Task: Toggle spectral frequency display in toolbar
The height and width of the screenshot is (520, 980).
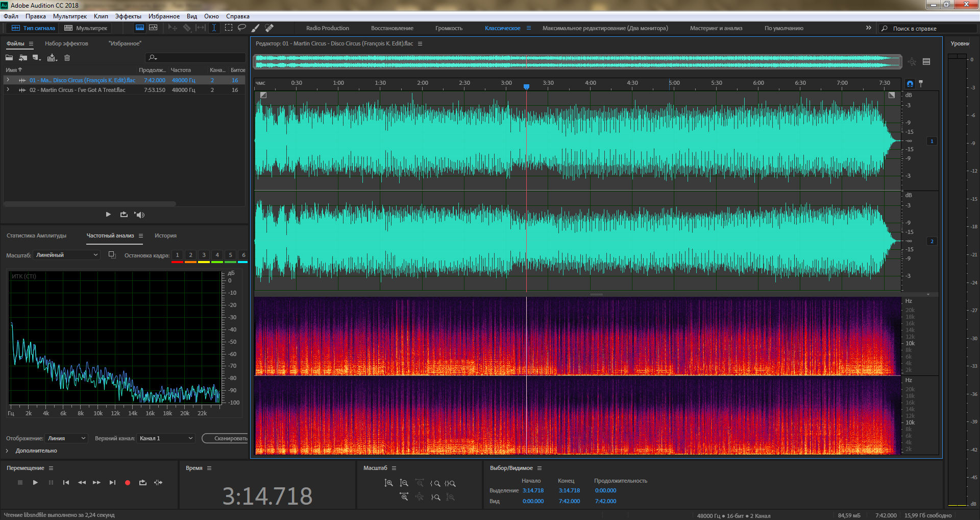Action: click(139, 28)
